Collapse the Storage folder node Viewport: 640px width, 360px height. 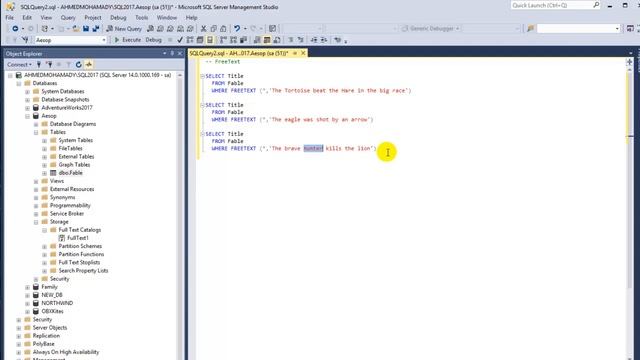pos(36,222)
